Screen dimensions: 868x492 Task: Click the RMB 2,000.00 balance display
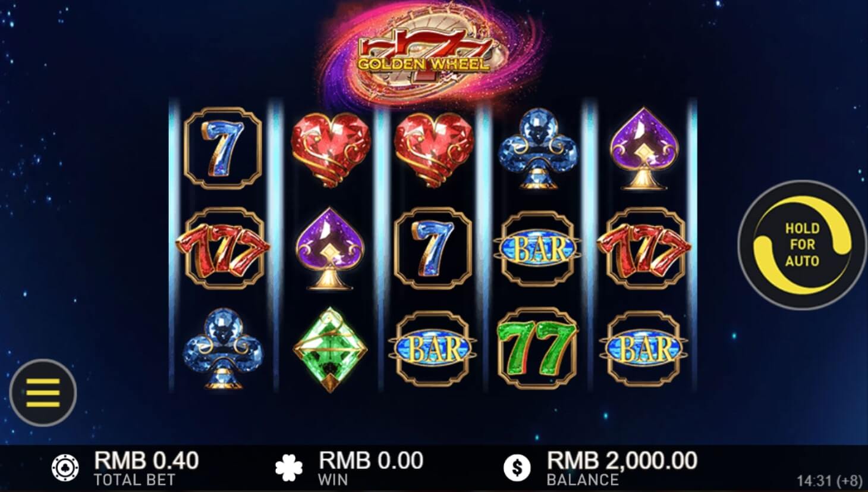(x=622, y=460)
